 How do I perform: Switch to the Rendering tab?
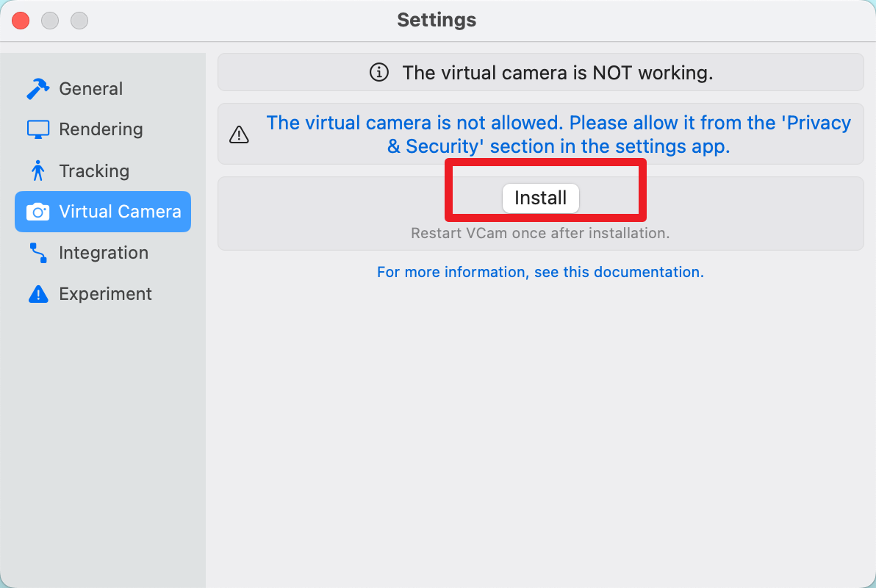(101, 129)
